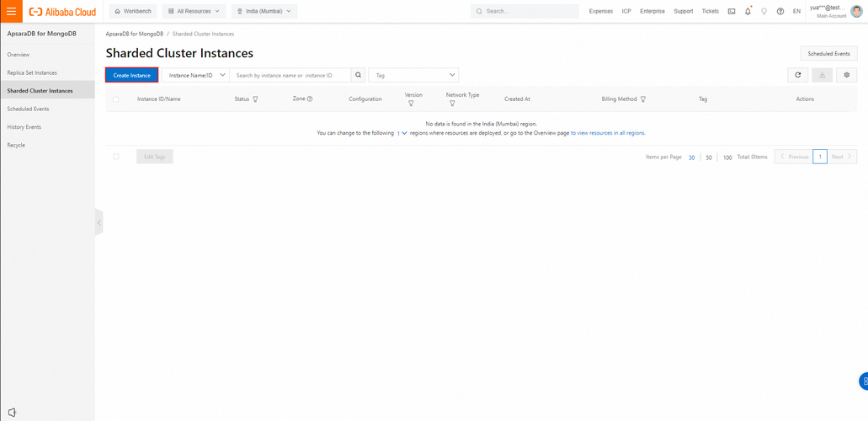Click view resources in all regions link
868x421 pixels.
coord(608,134)
